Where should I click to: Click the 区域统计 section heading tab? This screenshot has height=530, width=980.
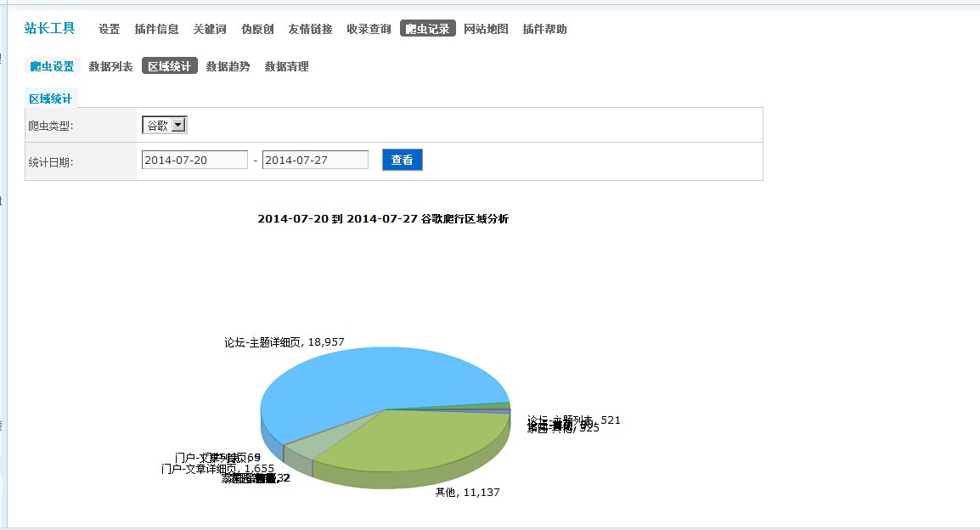coord(51,99)
